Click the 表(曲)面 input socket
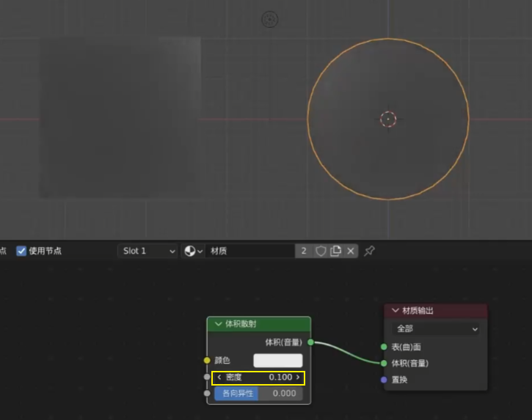 tap(384, 347)
